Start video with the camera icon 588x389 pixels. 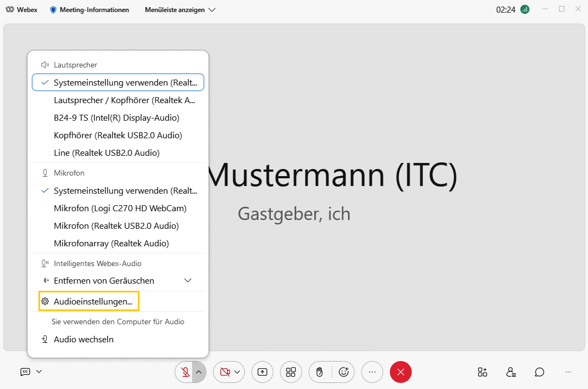(224, 372)
